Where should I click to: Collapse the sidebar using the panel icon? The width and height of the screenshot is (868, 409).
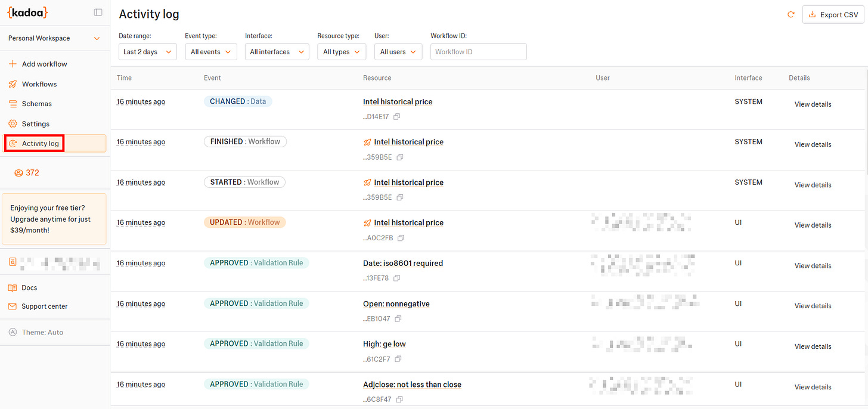pos(98,12)
